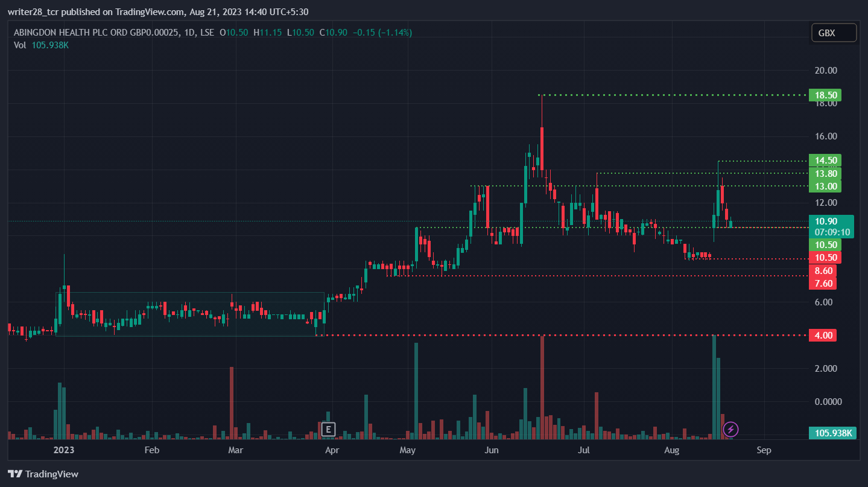Select the red 10.50 price label
The width and height of the screenshot is (868, 487).
[x=825, y=258]
